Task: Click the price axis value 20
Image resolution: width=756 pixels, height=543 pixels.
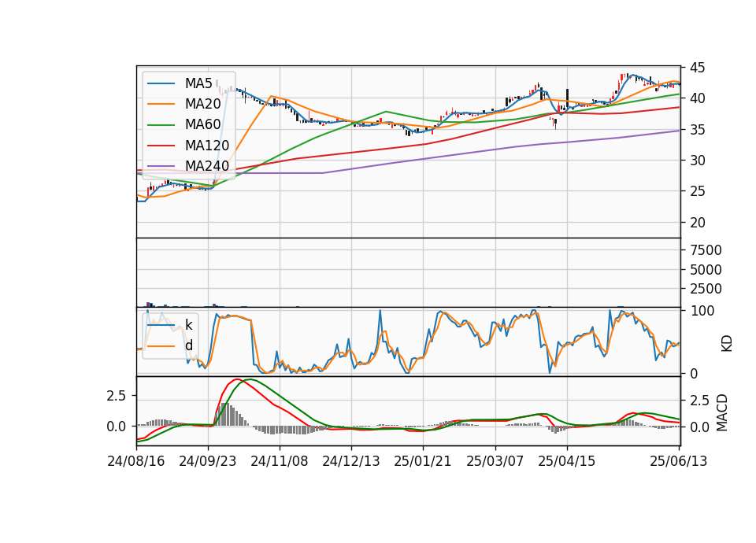Action: (697, 223)
